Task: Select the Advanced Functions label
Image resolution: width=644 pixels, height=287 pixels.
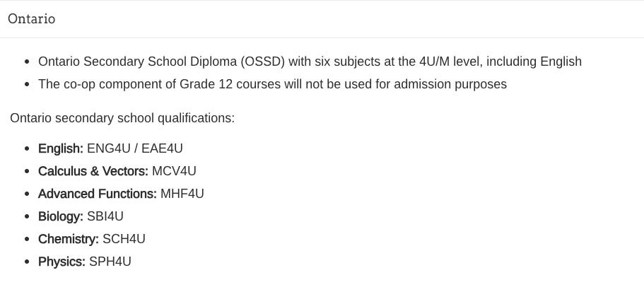Action: pyautogui.click(x=98, y=194)
